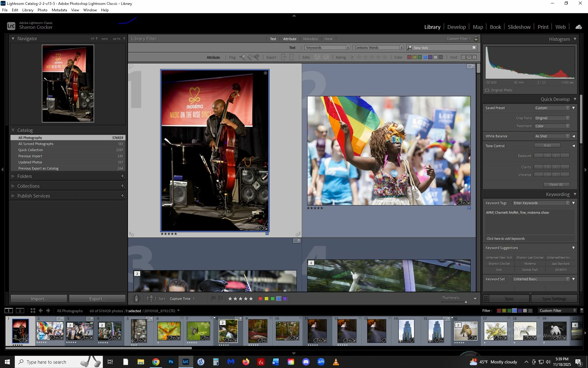Expand the Folders panel
Viewport: 588px width, 368px height.
point(13,176)
